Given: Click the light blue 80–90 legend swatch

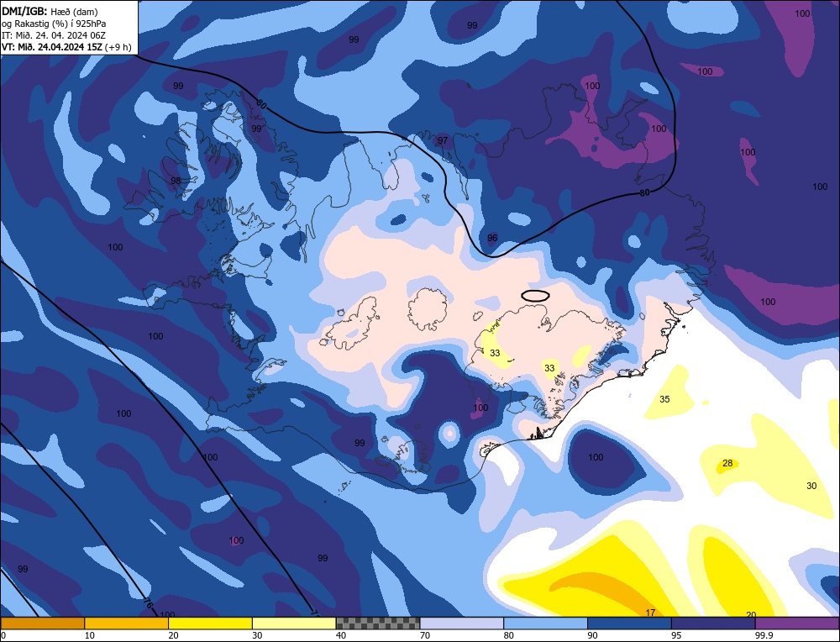Looking at the screenshot, I should 545,623.
